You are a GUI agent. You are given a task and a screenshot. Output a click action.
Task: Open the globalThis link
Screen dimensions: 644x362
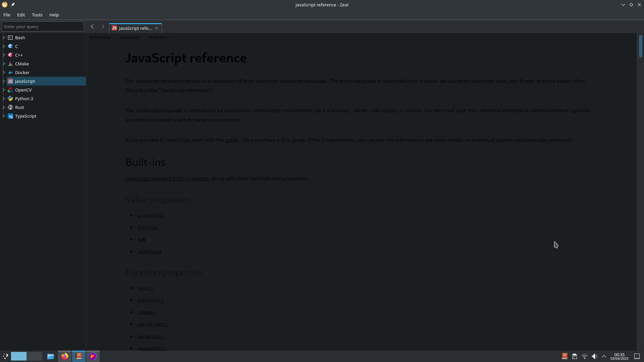click(150, 216)
